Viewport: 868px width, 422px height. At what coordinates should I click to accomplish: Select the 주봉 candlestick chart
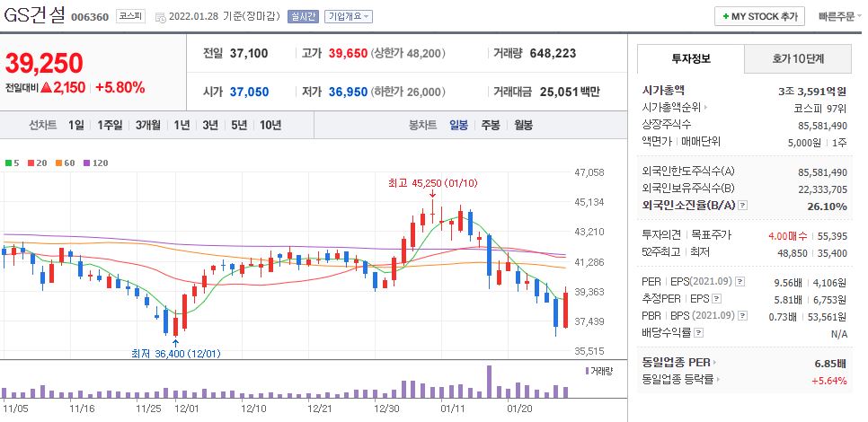(x=491, y=125)
